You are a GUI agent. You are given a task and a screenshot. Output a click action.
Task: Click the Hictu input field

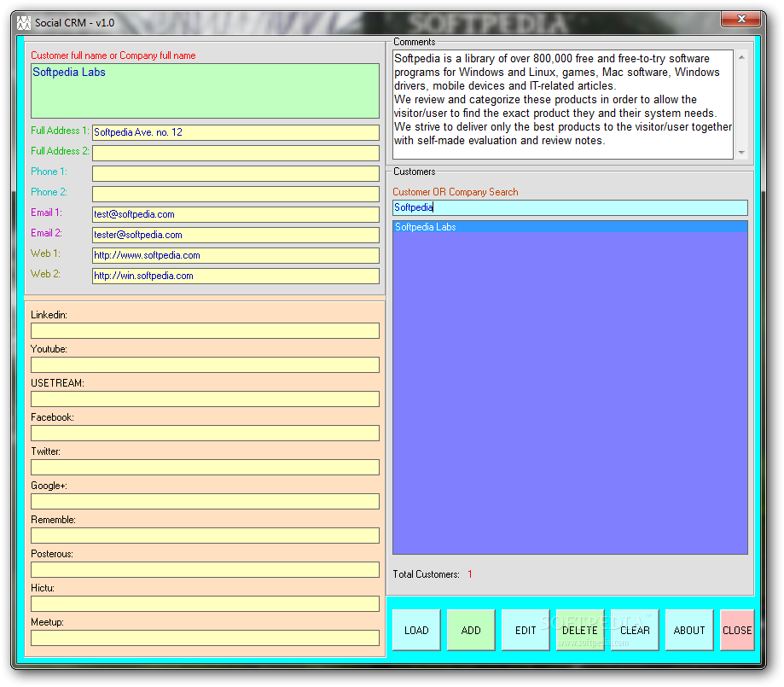(x=205, y=604)
